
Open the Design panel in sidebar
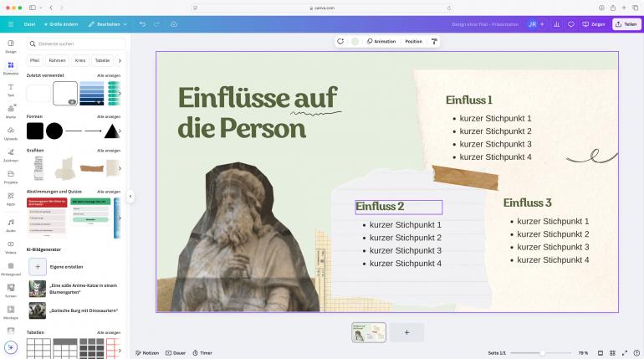11,46
